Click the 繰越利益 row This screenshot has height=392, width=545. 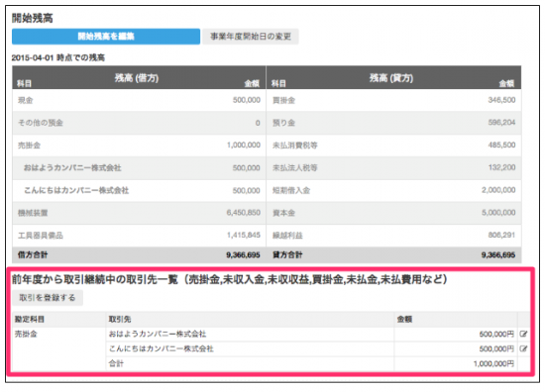click(393, 236)
